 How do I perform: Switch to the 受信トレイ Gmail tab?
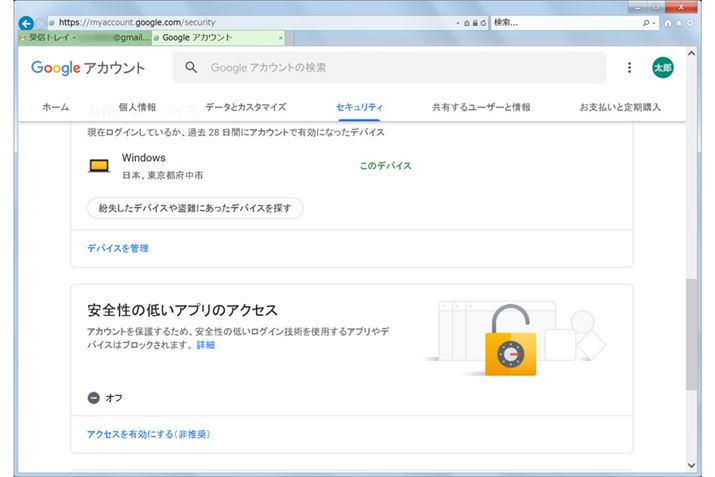click(x=85, y=38)
